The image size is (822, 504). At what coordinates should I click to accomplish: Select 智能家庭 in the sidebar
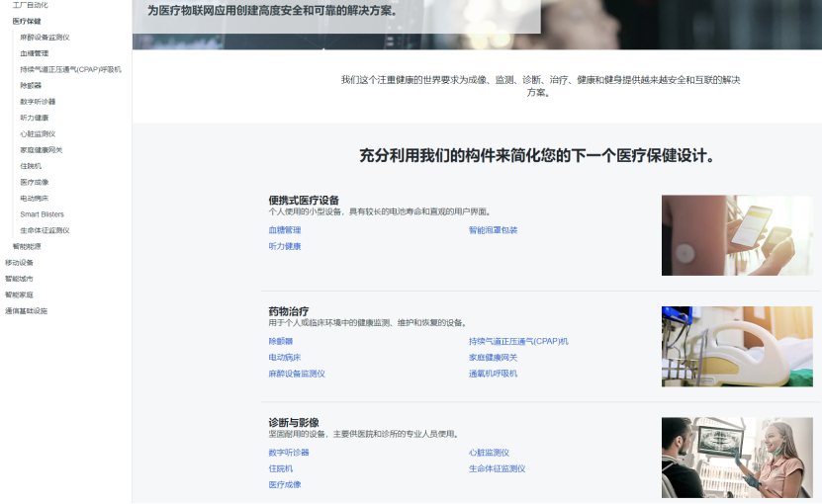[x=19, y=294]
